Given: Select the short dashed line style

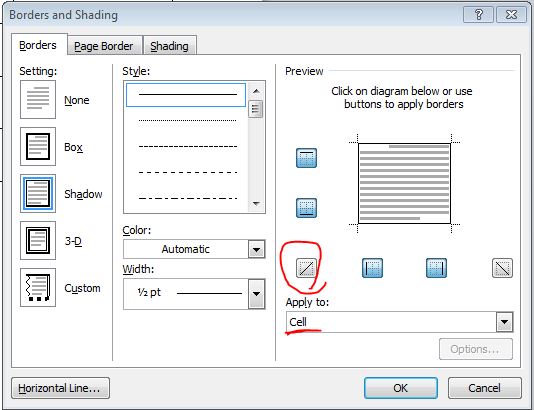Looking at the screenshot, I should (187, 146).
